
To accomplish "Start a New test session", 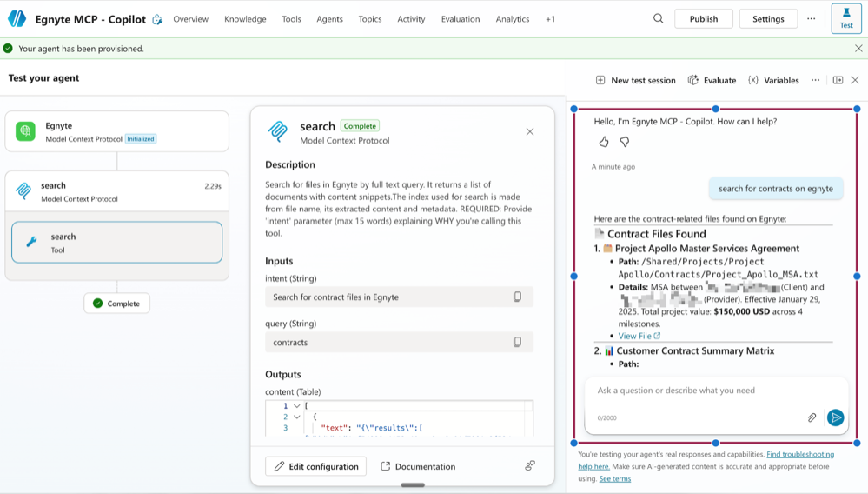I will pos(635,80).
